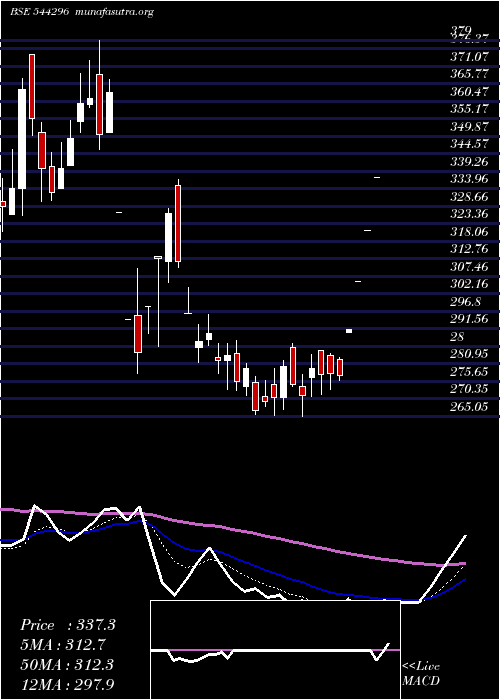Click the 371.07 price axis label
The image size is (500, 700).
pyautogui.click(x=469, y=57)
